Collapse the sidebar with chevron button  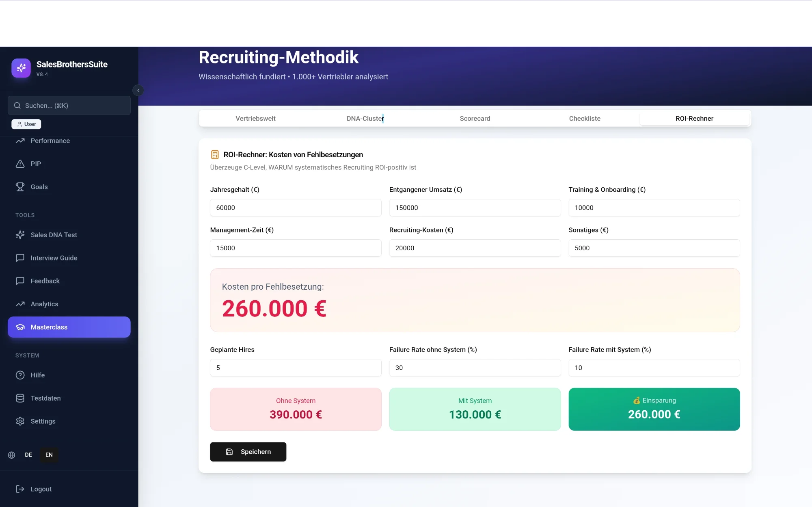tap(138, 90)
